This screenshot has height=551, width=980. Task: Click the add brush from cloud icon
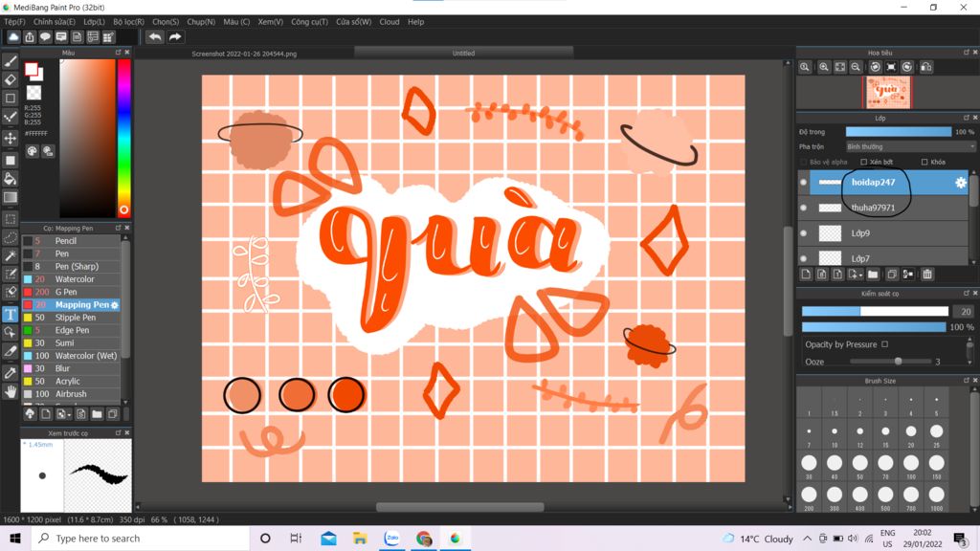click(x=30, y=413)
